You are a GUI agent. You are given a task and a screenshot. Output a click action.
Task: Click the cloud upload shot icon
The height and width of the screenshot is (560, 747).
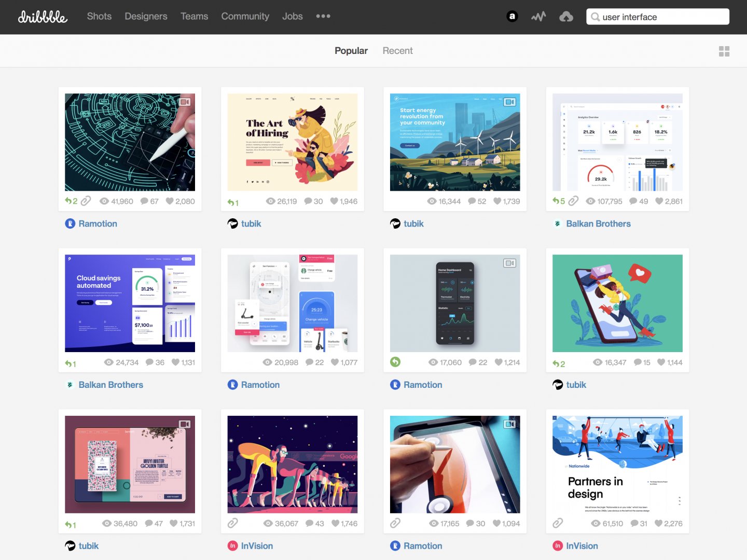566,17
